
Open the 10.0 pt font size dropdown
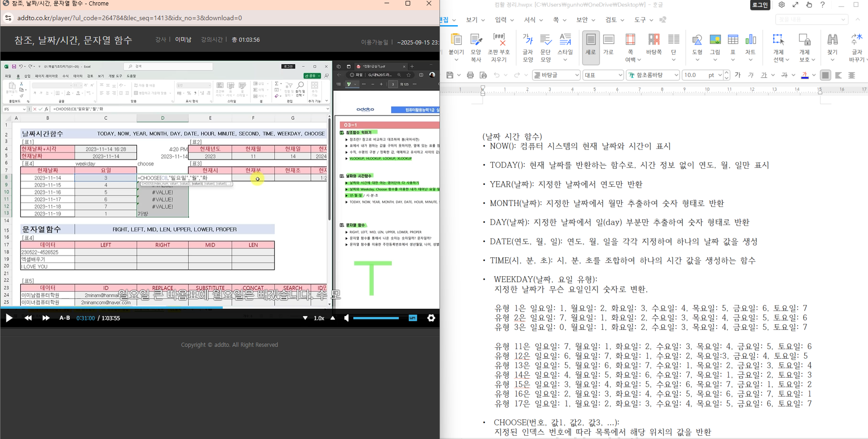[x=720, y=75]
